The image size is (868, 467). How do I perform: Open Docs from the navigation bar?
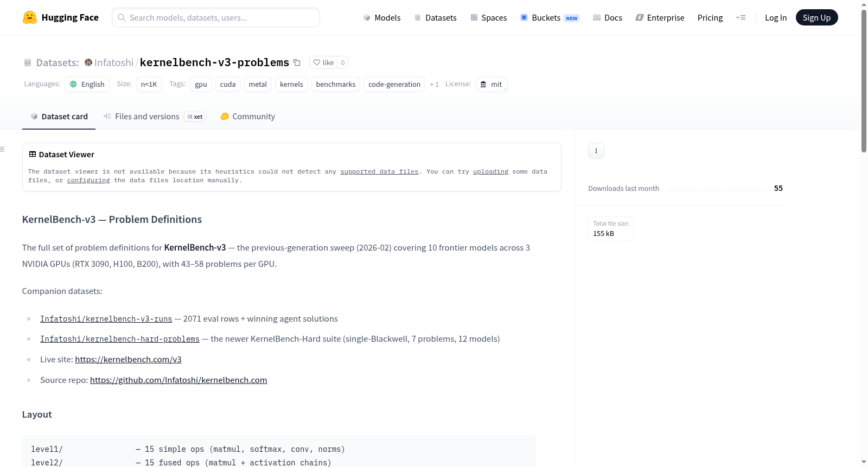(608, 17)
